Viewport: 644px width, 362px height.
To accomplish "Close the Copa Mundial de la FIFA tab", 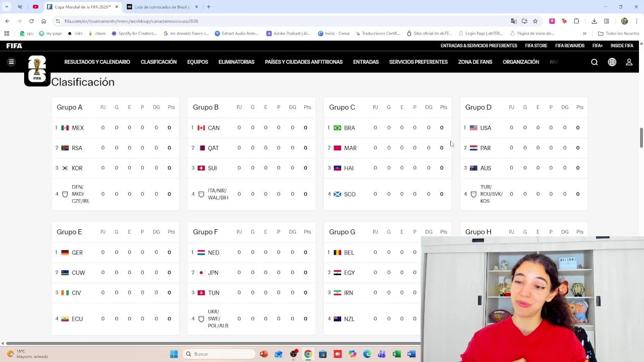I will [117, 7].
